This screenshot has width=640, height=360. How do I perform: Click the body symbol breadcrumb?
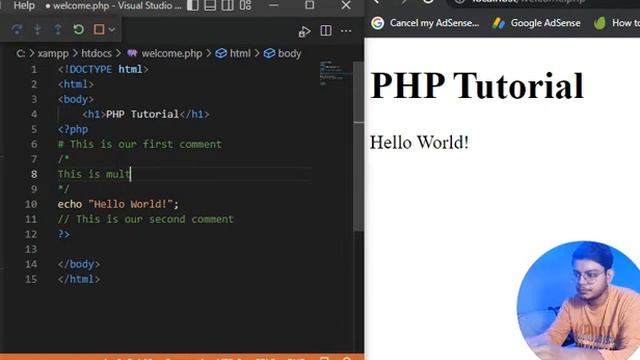click(289, 53)
